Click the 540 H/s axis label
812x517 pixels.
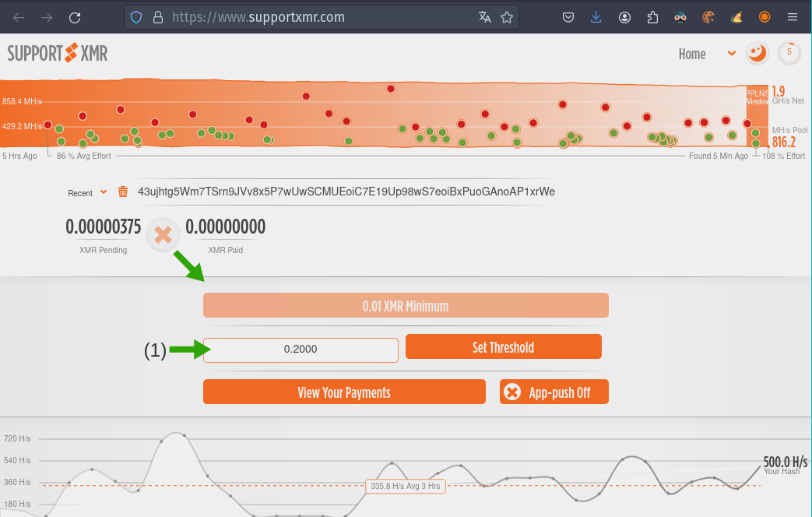(17, 460)
